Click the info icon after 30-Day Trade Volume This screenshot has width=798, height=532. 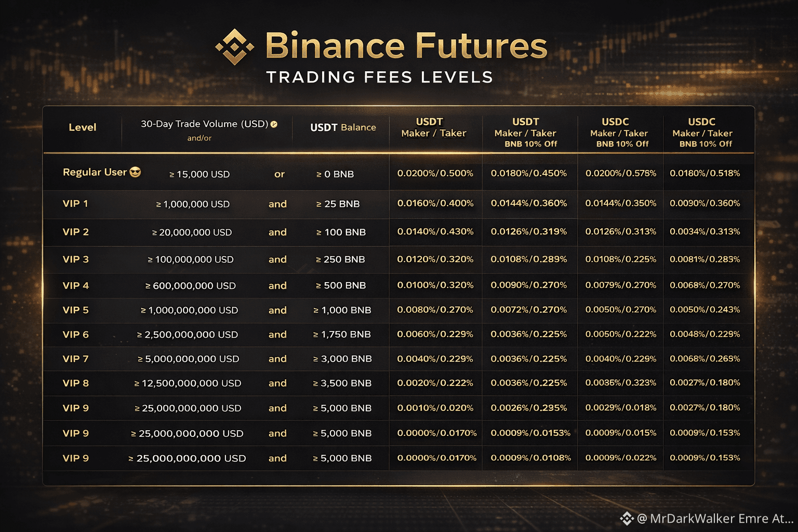click(274, 124)
